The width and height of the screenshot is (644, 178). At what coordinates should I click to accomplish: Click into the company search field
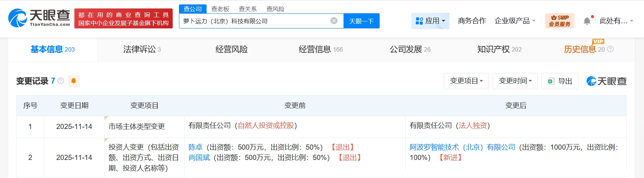point(254,21)
